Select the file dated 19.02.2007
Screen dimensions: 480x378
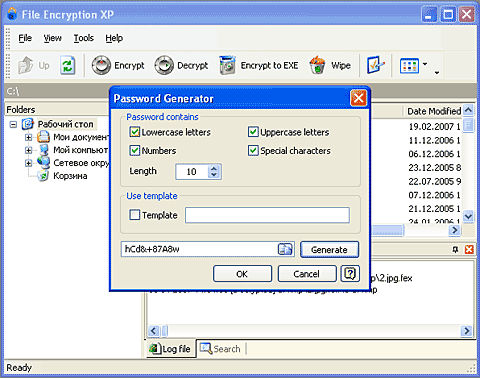point(434,127)
